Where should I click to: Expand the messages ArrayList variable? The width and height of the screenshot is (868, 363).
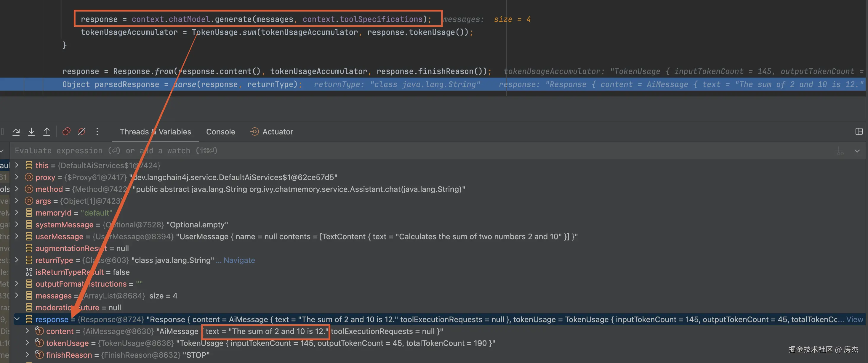tap(17, 295)
